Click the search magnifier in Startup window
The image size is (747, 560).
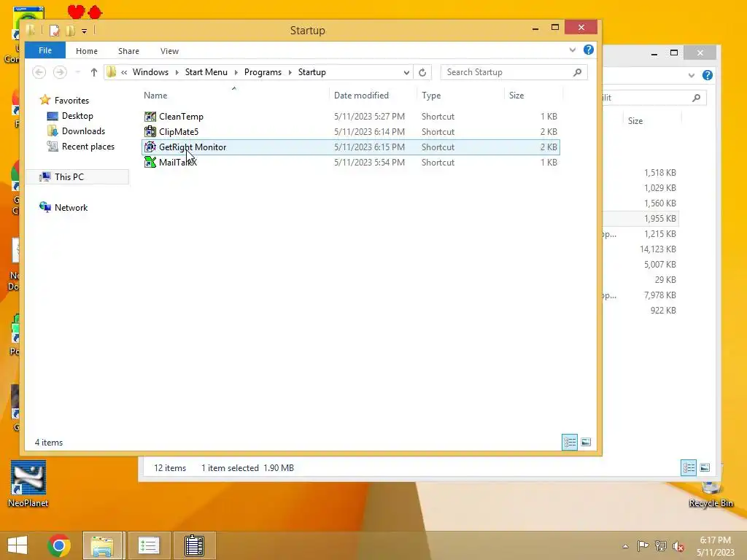pyautogui.click(x=578, y=72)
